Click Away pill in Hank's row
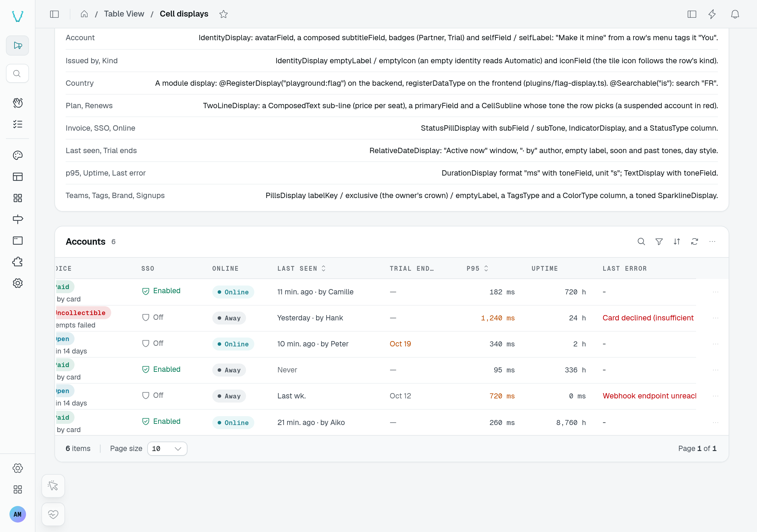Viewport: 757px width, 532px height. (x=229, y=318)
